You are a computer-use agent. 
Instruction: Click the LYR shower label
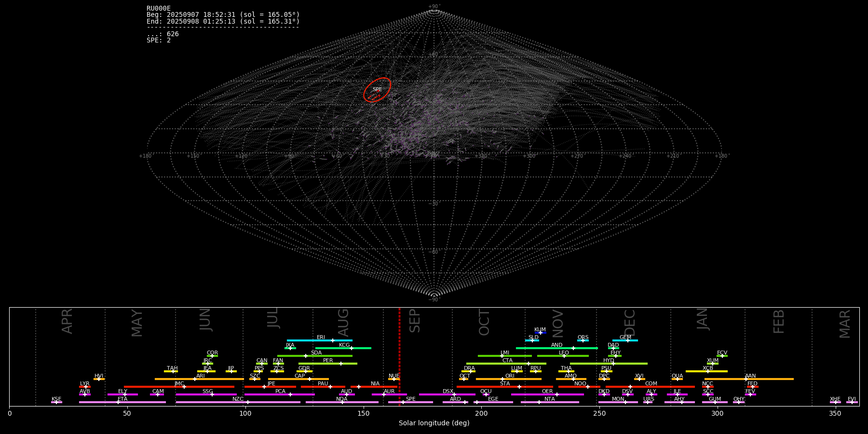point(84,383)
